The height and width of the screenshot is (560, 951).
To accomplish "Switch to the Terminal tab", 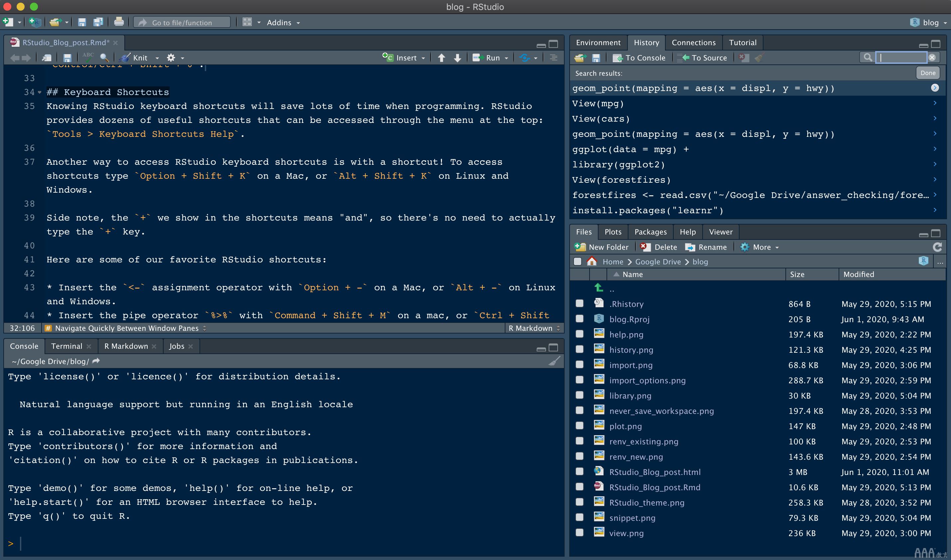I will 67,345.
